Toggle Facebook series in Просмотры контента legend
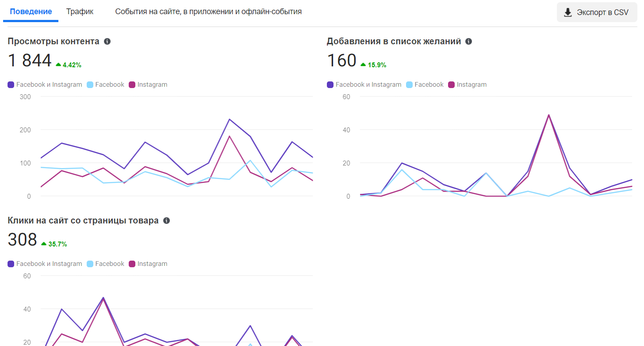Image resolution: width=644 pixels, height=346 pixels. pyautogui.click(x=106, y=85)
